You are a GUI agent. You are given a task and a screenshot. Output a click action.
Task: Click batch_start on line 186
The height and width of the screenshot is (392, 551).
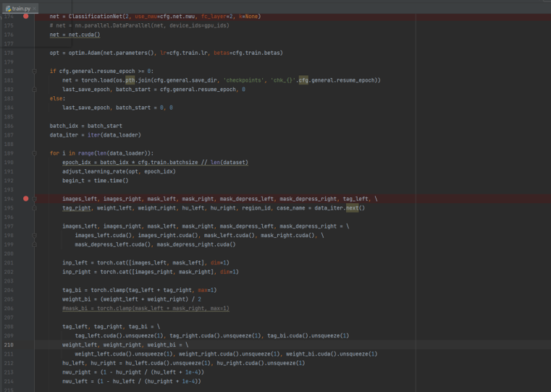(105, 126)
